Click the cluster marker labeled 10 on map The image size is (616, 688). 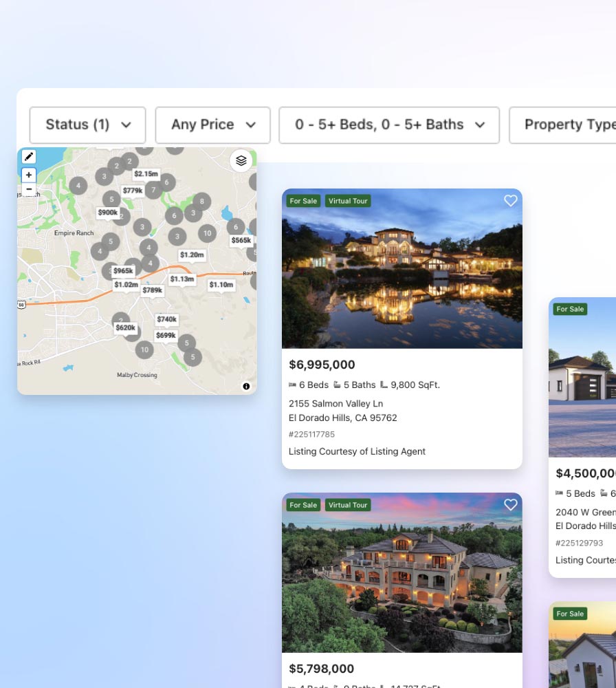coord(208,233)
